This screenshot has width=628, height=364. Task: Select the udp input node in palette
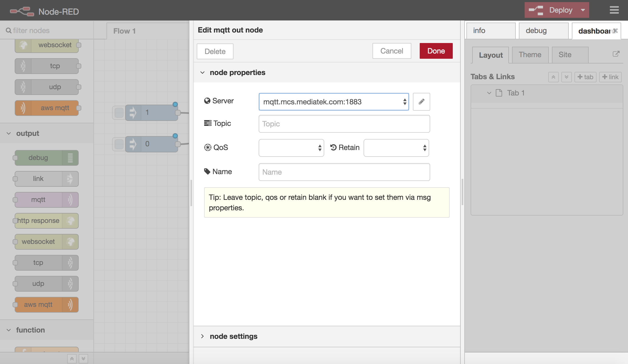[47, 87]
